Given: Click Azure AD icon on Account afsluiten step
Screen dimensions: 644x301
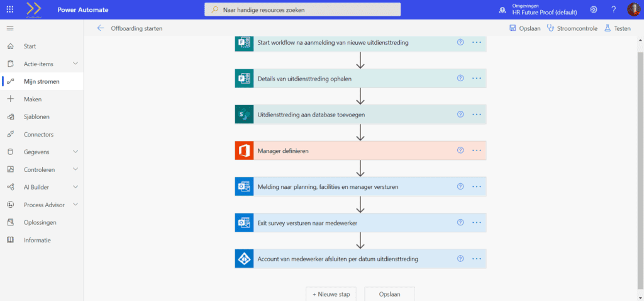Looking at the screenshot, I should pos(245,259).
